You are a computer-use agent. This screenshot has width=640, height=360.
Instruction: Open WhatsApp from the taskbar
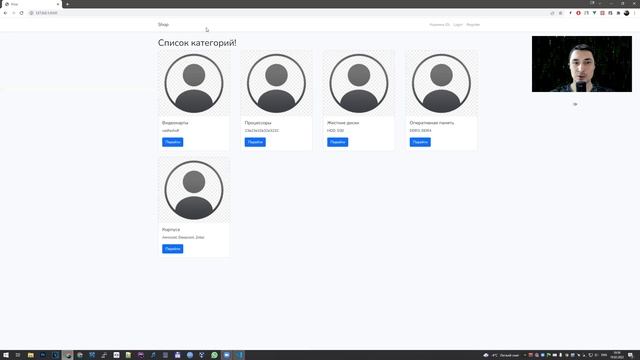[214, 355]
